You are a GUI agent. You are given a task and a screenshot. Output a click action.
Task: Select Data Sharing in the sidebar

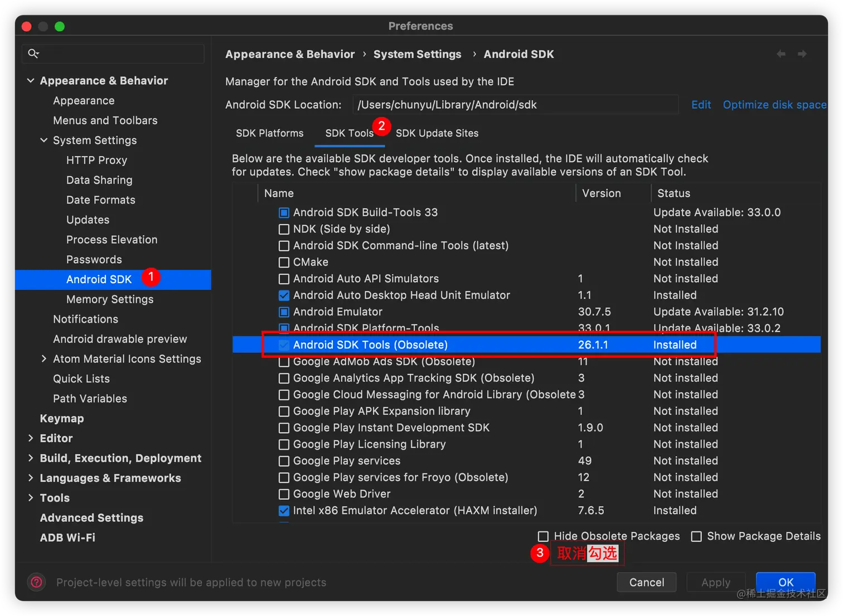[99, 180]
